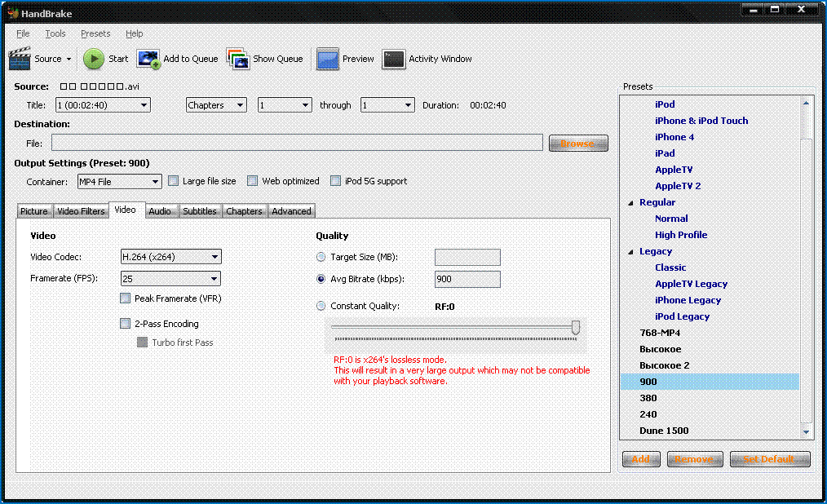The height and width of the screenshot is (504, 827).
Task: Click the Show Queue icon
Action: [238, 59]
